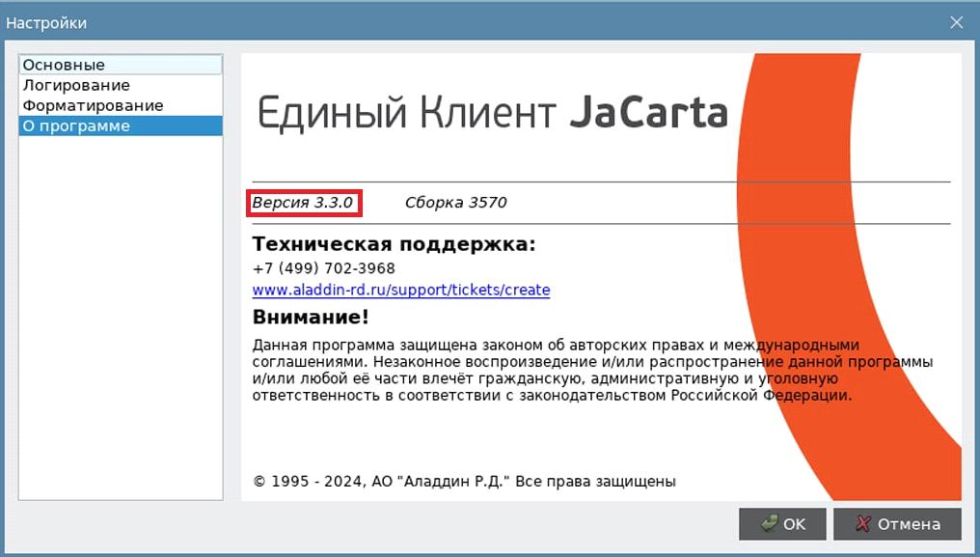Click the copyright line for АО Аладдин Р.Д.
The image size is (980, 557).
tap(464, 481)
